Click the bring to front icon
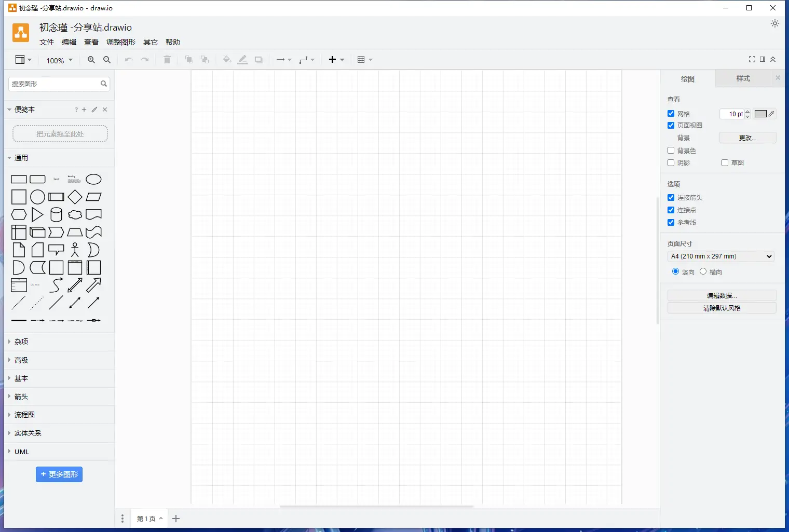The height and width of the screenshot is (532, 789). click(189, 60)
